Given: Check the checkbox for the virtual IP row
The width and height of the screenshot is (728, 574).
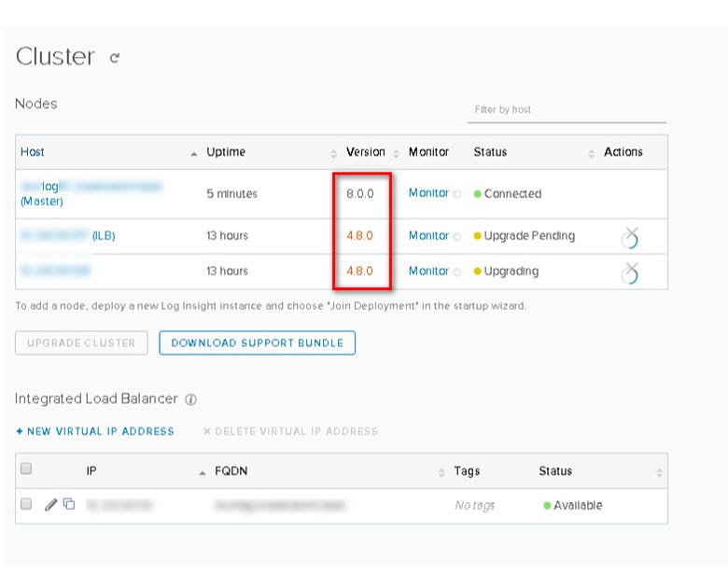Looking at the screenshot, I should [x=26, y=505].
